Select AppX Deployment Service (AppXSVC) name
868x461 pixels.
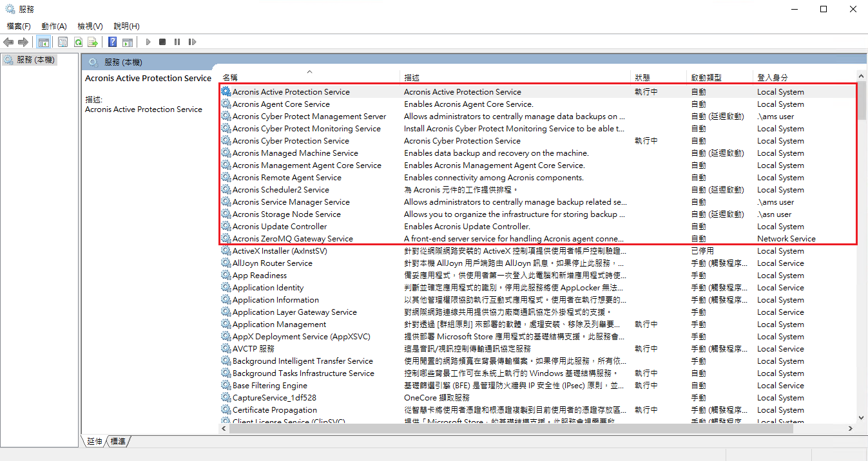click(x=302, y=337)
